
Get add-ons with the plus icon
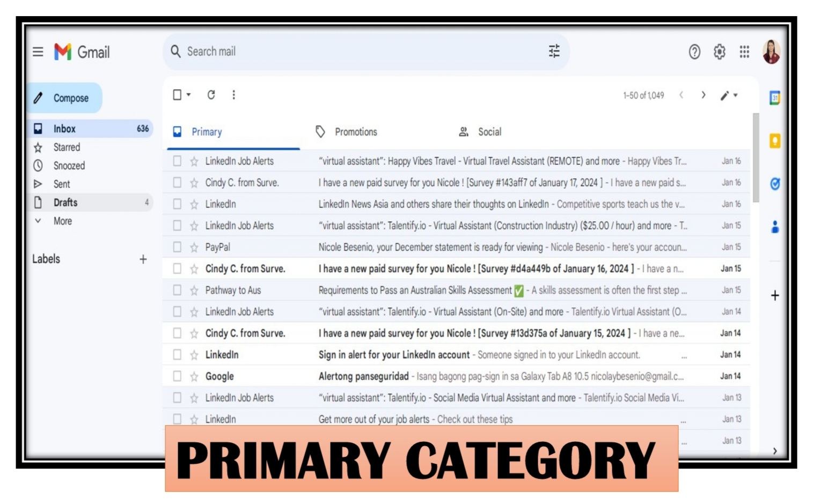[775, 295]
